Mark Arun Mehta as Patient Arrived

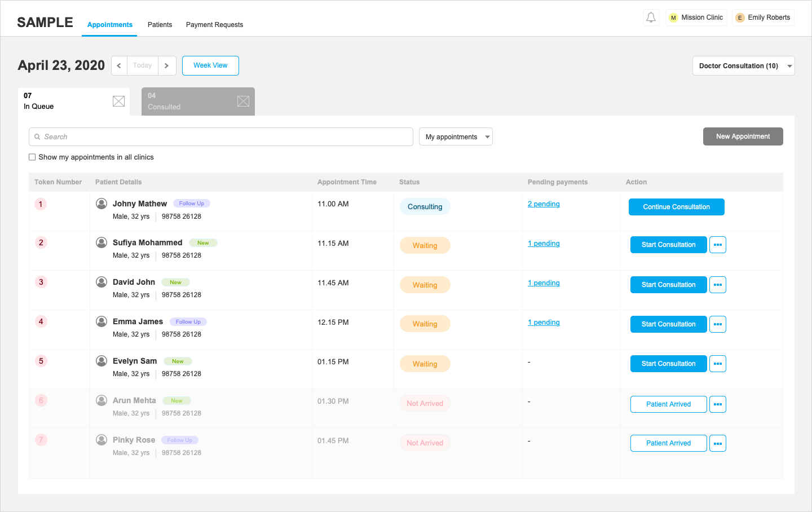click(669, 404)
